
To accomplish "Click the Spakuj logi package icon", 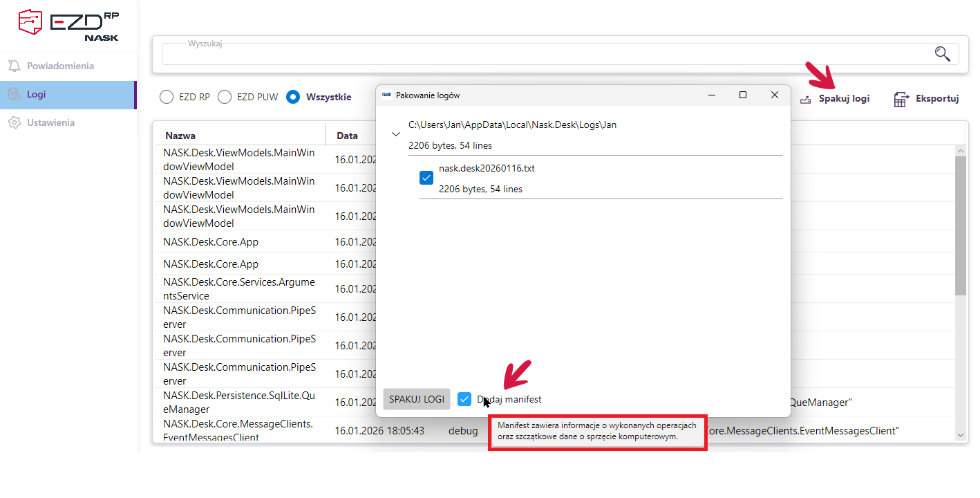I will tap(805, 99).
